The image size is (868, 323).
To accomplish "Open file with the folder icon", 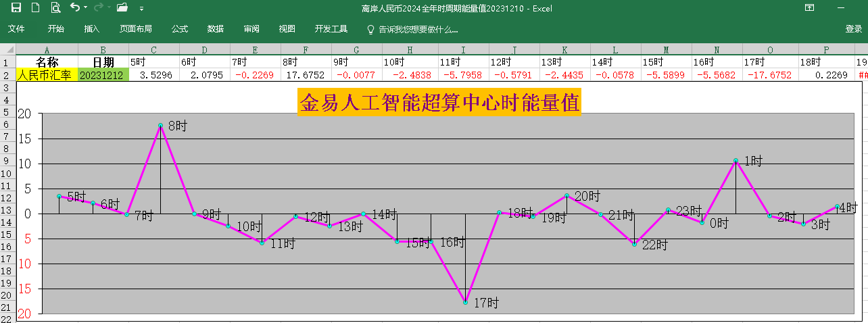I will click(122, 8).
